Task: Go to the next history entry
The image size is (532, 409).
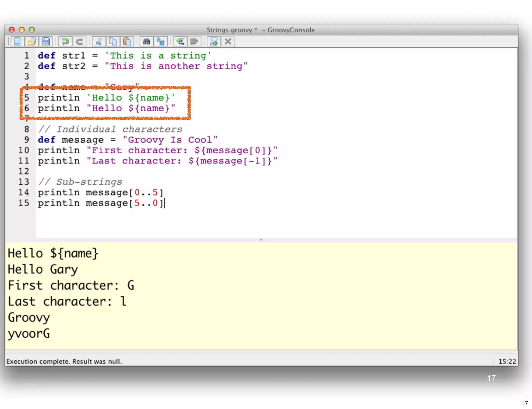Action: pos(194,42)
